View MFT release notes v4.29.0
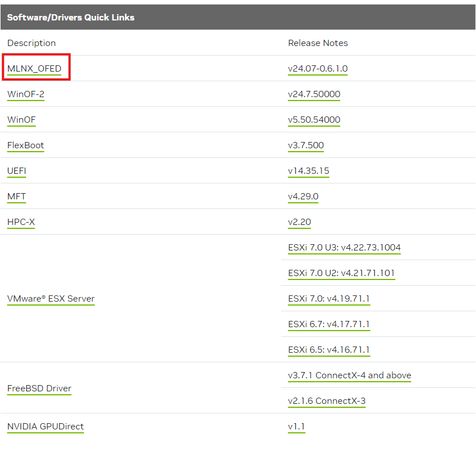The width and height of the screenshot is (476, 451). (303, 197)
